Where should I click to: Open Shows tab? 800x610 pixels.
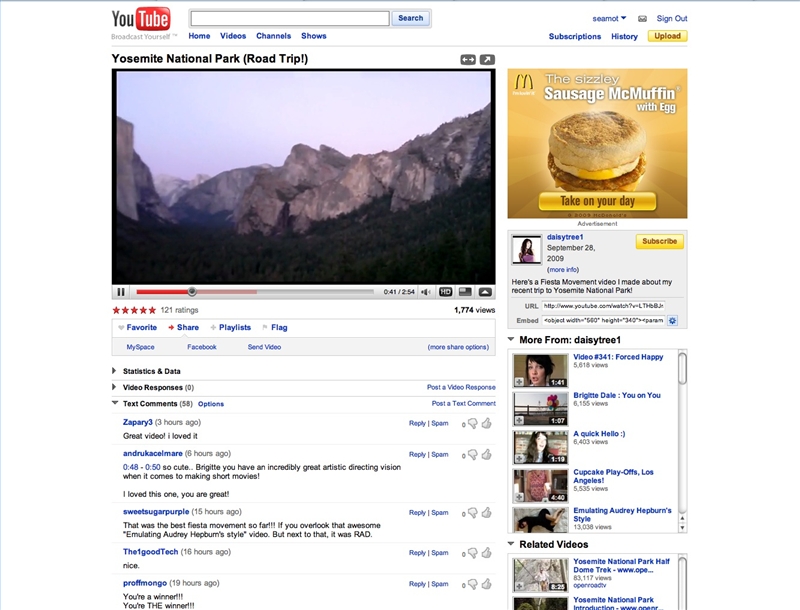(314, 36)
